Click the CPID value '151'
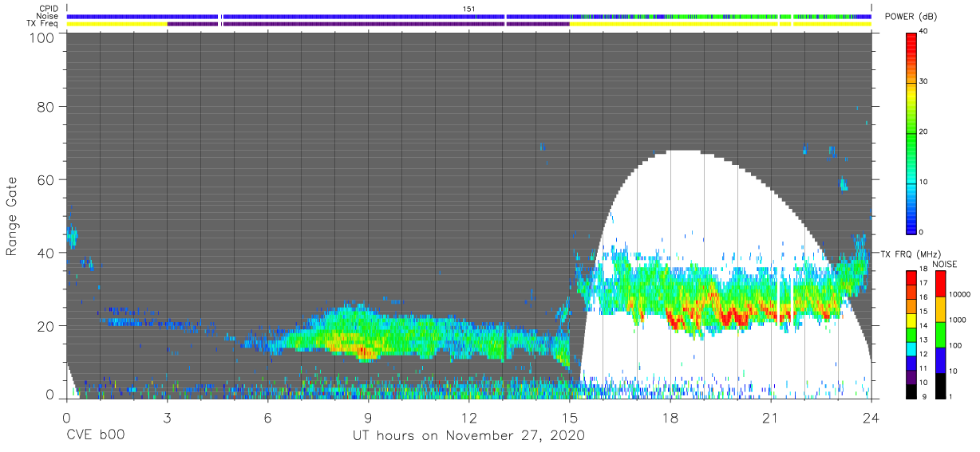The image size is (980, 452). click(x=469, y=9)
